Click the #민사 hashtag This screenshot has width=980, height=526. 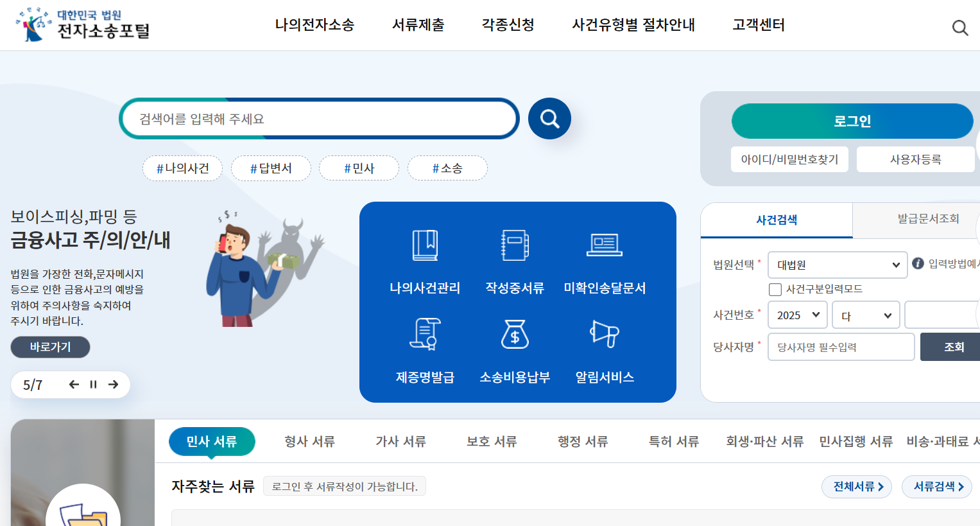tap(359, 168)
